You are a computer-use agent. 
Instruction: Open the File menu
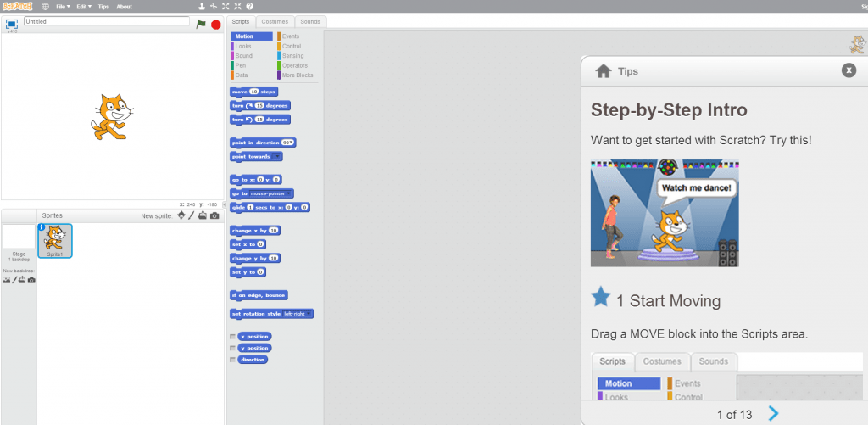click(63, 7)
